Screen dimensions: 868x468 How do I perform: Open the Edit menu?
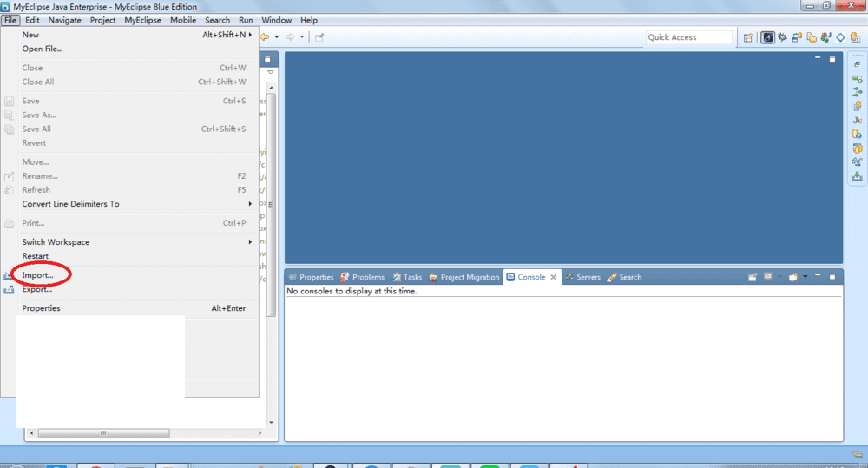32,20
